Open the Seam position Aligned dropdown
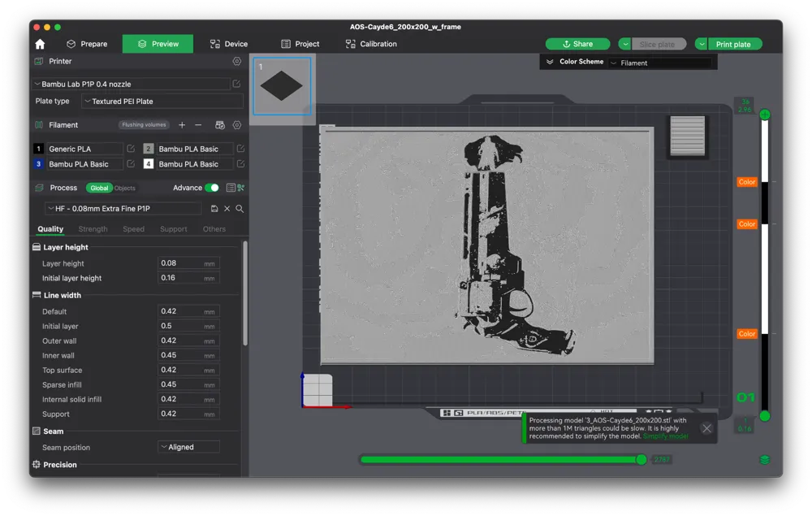The height and width of the screenshot is (516, 812). [x=188, y=447]
